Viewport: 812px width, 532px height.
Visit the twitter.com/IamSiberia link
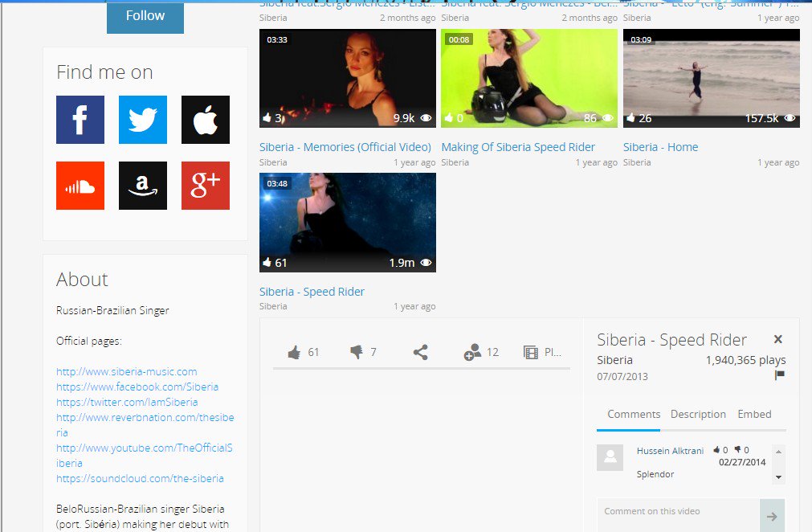[127, 402]
